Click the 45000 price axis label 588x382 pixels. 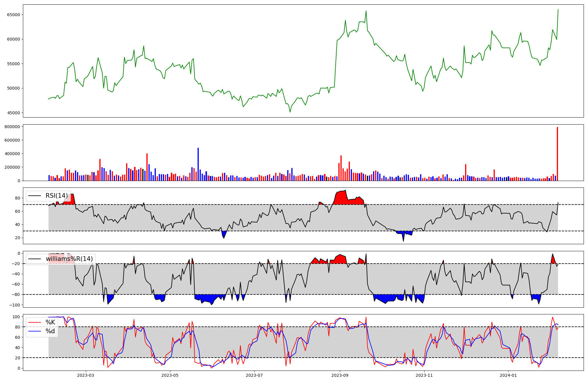click(x=14, y=113)
